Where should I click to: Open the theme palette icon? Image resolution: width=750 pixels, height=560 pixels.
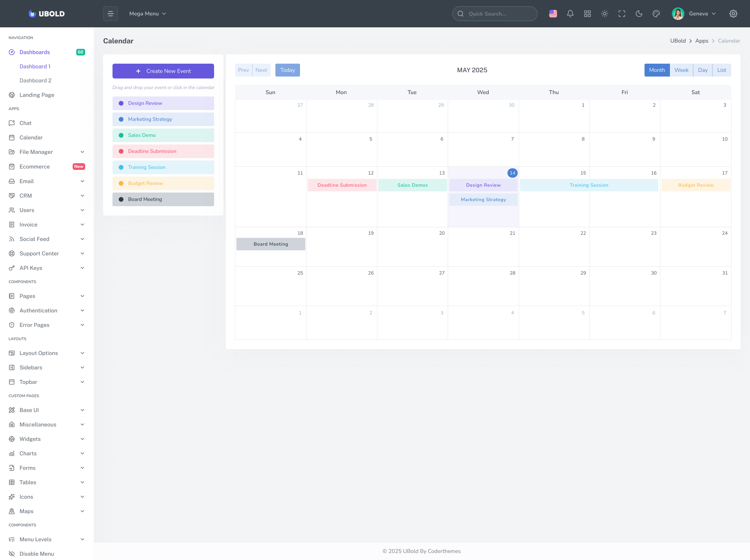pyautogui.click(x=656, y=14)
